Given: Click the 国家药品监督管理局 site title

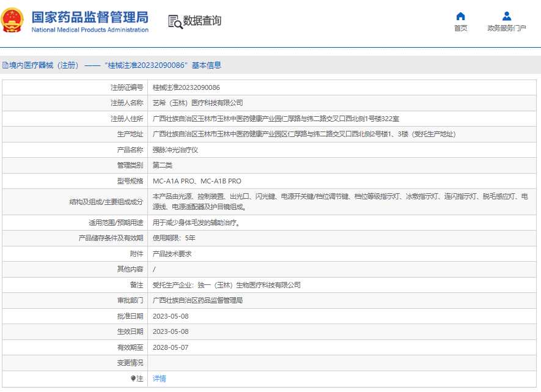Looking at the screenshot, I should (90, 17).
